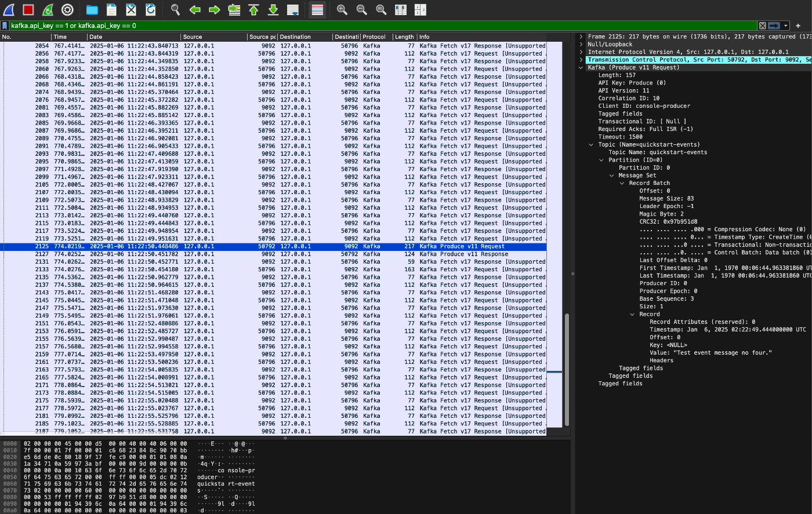Close this capture file

pyautogui.click(x=131, y=9)
